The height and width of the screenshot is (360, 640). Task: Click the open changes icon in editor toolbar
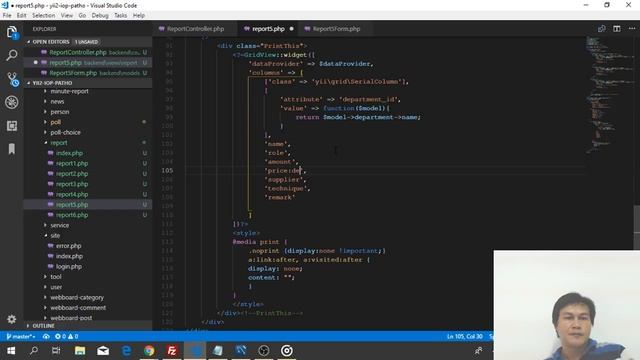(602, 29)
